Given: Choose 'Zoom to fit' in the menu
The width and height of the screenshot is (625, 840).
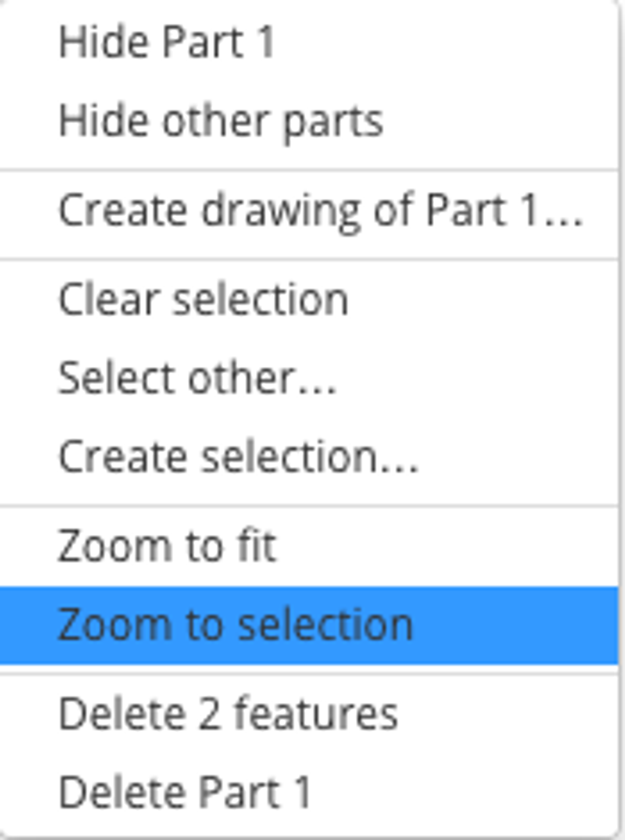Looking at the screenshot, I should point(167,546).
